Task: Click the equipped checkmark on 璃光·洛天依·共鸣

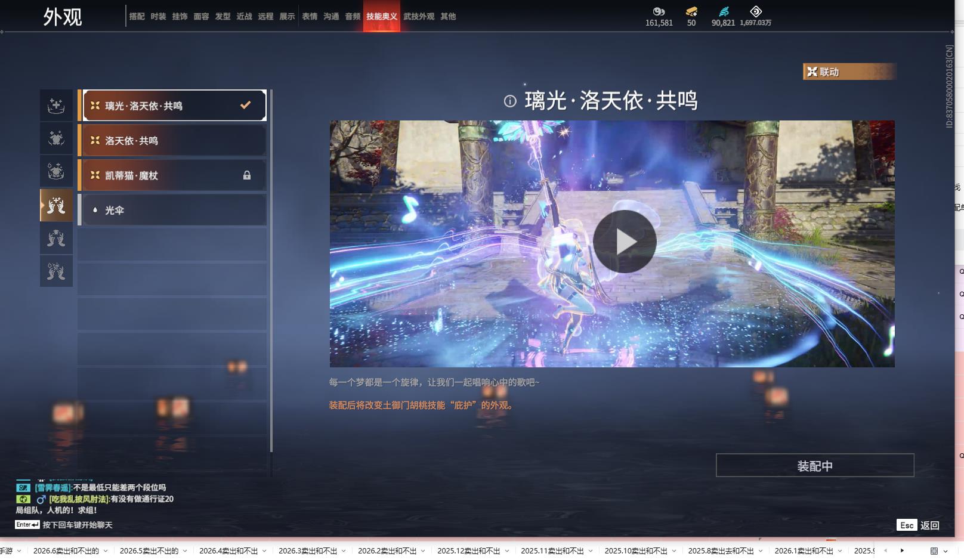Action: pos(245,105)
